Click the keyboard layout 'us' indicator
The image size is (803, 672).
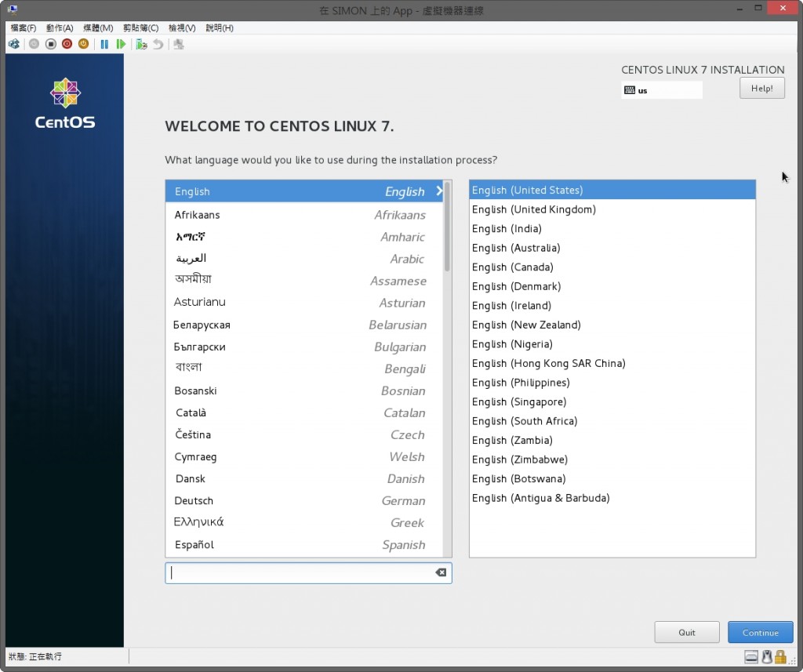coord(661,90)
